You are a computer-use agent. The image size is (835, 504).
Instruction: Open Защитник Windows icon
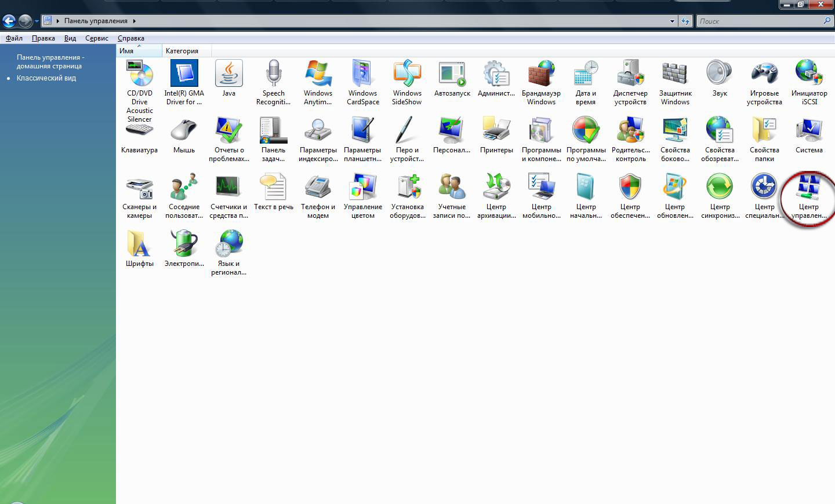pos(676,74)
